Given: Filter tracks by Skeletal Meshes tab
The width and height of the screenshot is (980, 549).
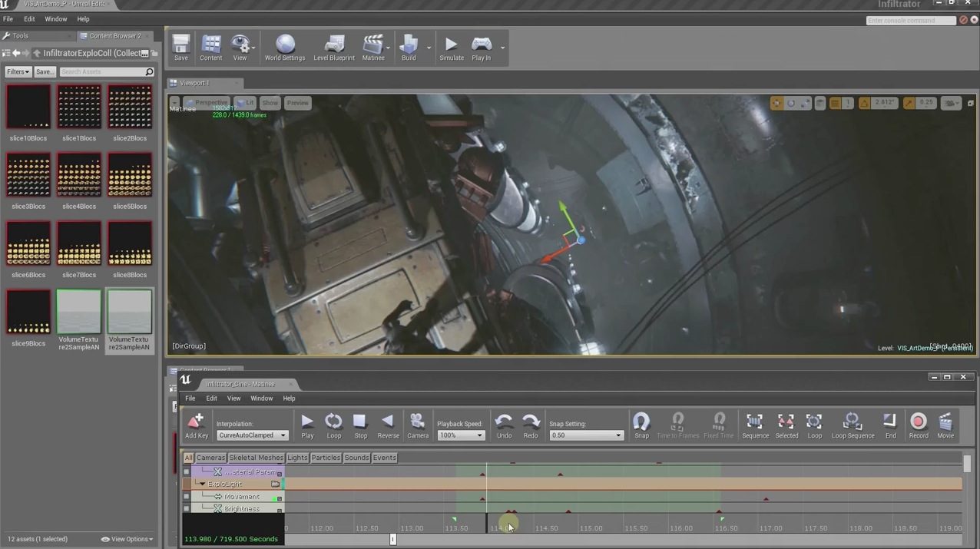Looking at the screenshot, I should pos(256,458).
